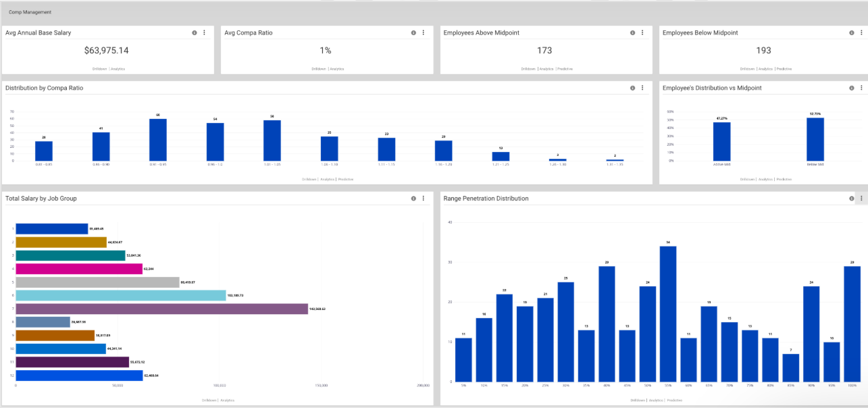Screen dimensions: 868x408
Task: Click the info icon on Total Salary by Job Group
Action: [x=413, y=198]
